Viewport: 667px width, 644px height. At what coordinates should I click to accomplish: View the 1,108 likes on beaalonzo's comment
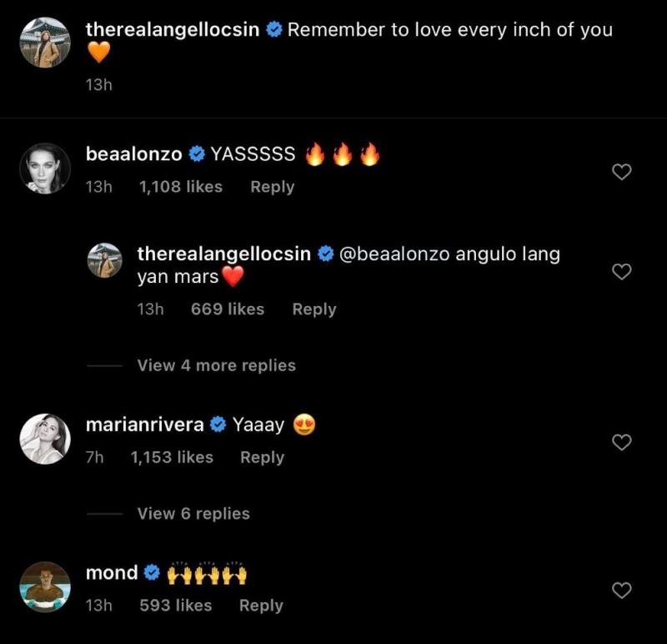(x=181, y=187)
